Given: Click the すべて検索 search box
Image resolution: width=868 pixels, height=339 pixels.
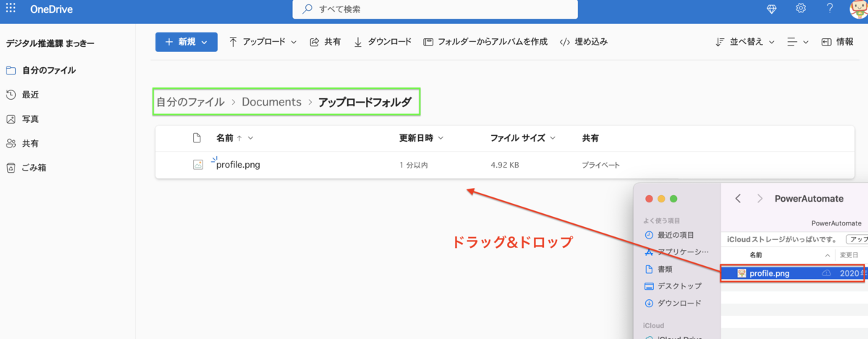Looking at the screenshot, I should tap(435, 9).
